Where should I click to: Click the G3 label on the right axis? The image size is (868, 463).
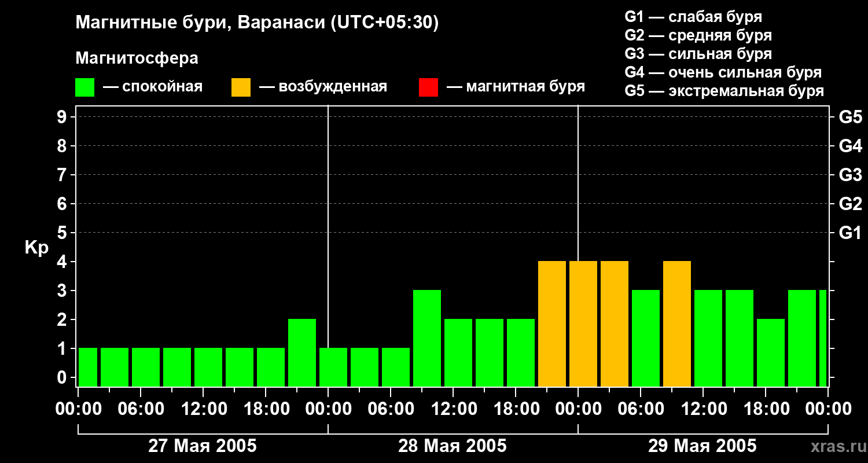[851, 175]
